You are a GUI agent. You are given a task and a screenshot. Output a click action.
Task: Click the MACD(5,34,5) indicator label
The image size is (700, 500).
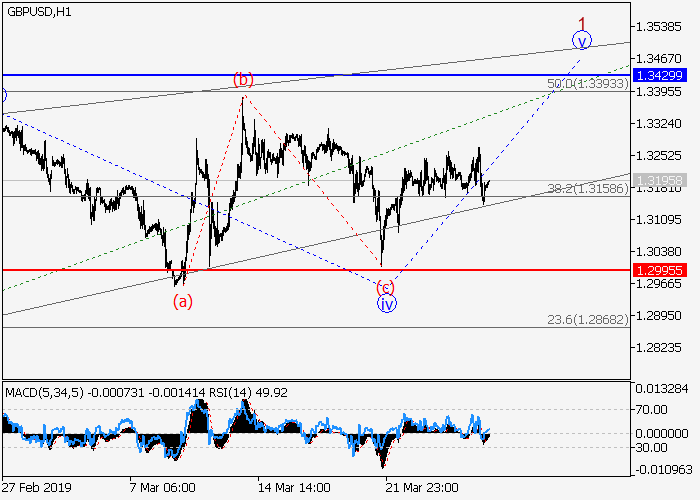(39, 393)
